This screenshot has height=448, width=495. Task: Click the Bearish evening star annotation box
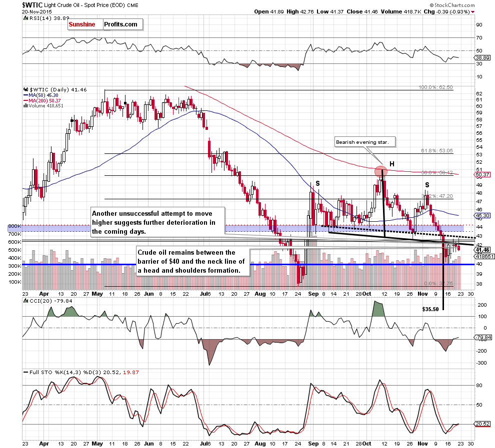(365, 142)
